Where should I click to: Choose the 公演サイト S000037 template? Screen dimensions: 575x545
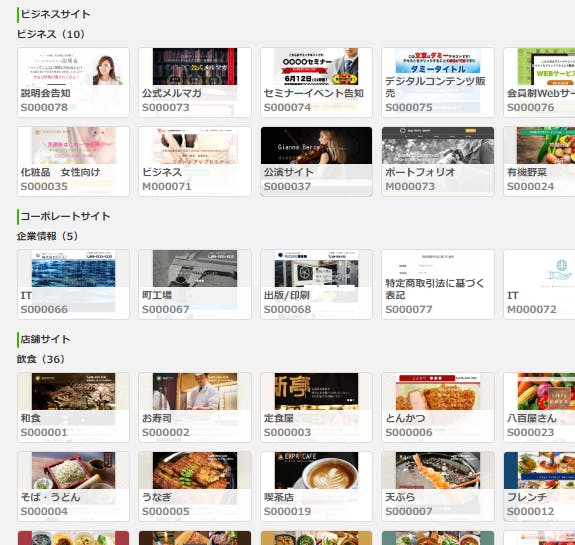pyautogui.click(x=316, y=161)
